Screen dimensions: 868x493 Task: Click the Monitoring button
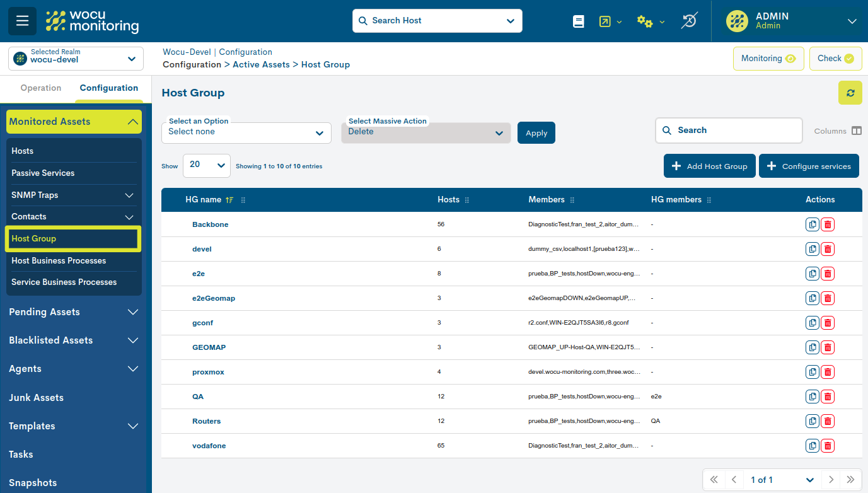[768, 58]
